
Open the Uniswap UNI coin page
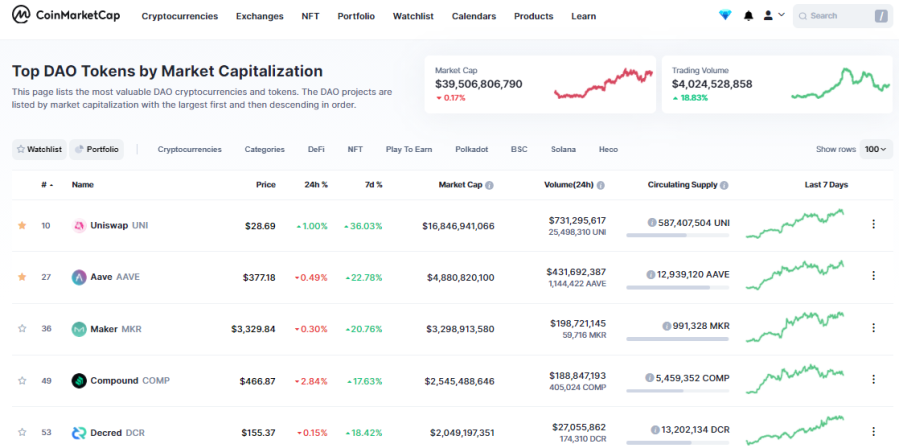pos(119,225)
